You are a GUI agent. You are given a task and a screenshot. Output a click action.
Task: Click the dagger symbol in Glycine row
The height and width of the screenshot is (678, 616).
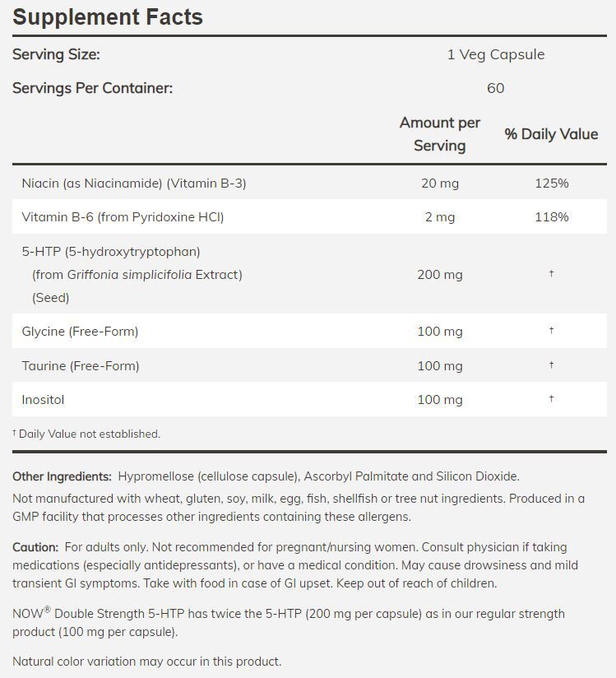point(551,330)
